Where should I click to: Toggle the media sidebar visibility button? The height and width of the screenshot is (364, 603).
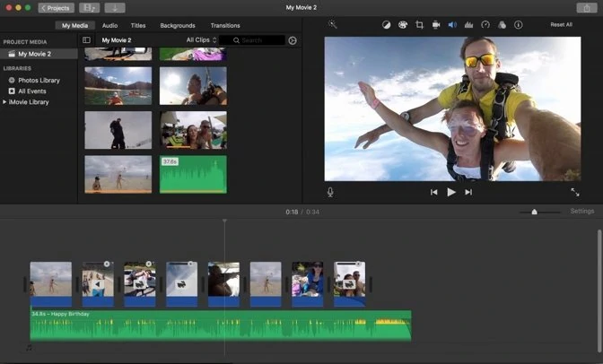click(86, 40)
